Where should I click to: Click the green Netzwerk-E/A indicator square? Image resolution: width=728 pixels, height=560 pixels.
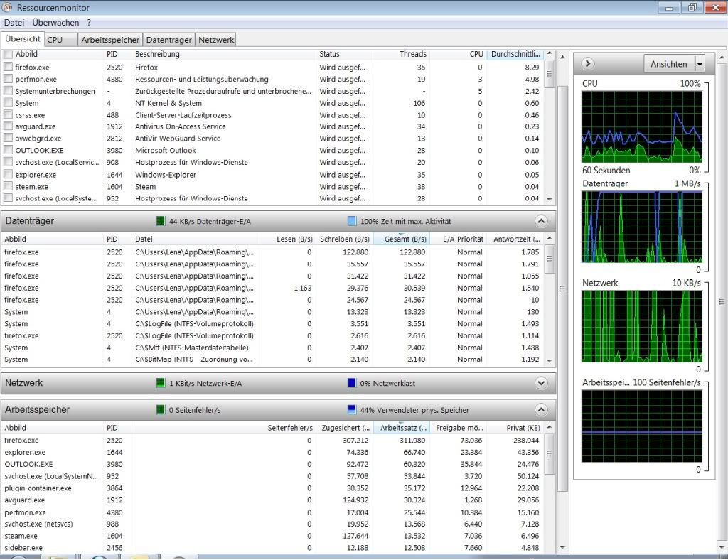161,383
